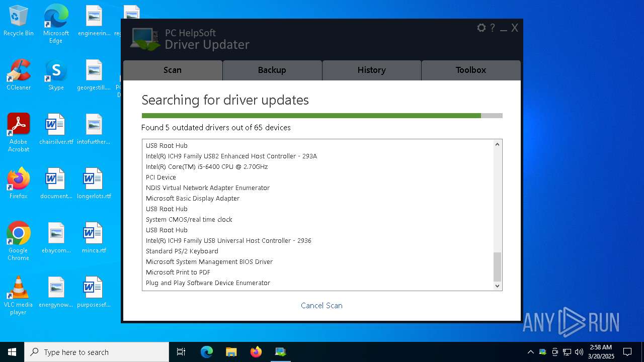This screenshot has width=644, height=362.
Task: Select Microsoft Basic Display Adapter entry
Action: [193, 198]
